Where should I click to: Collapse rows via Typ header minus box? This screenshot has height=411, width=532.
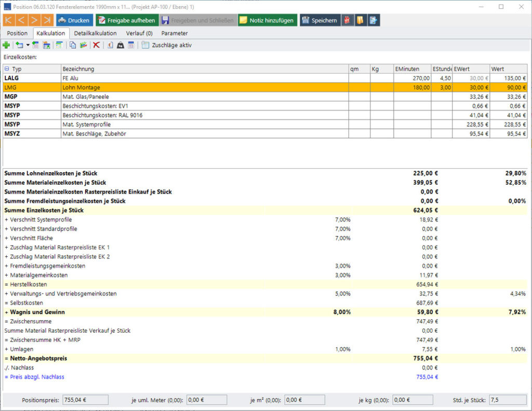(x=7, y=69)
